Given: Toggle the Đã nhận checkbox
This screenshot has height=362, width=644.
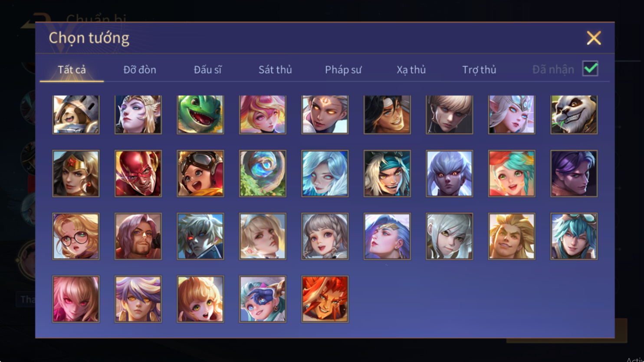Looking at the screenshot, I should click(590, 68).
